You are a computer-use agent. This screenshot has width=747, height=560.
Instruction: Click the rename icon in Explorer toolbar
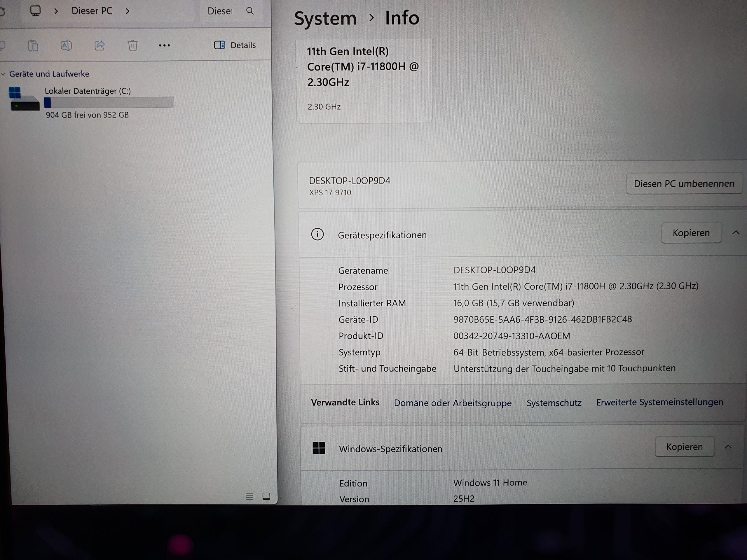point(66,45)
